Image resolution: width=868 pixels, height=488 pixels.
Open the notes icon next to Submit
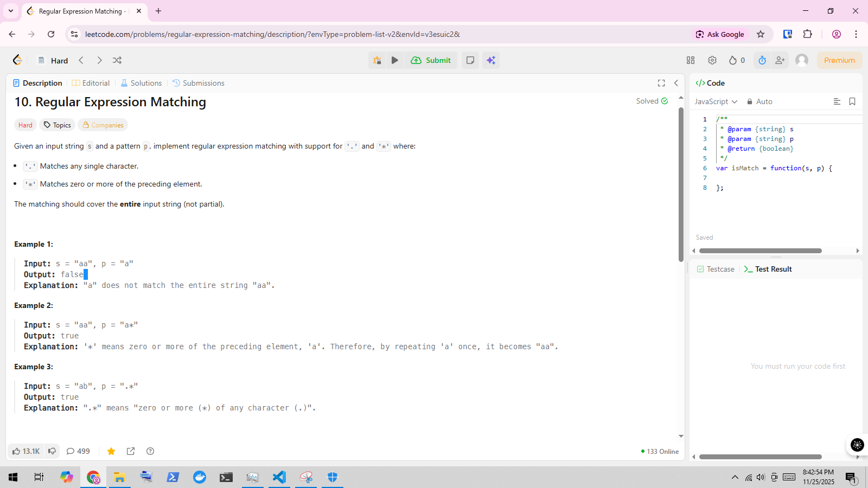(470, 60)
